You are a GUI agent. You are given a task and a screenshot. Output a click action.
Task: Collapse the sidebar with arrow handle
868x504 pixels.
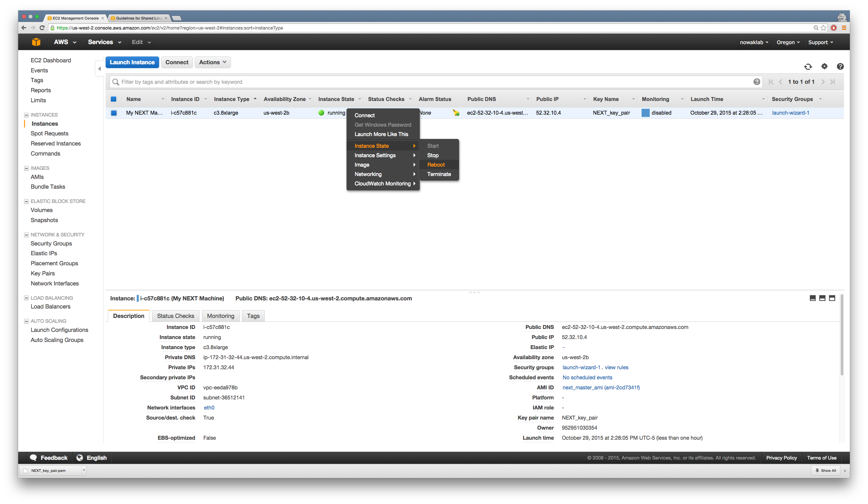(99, 69)
